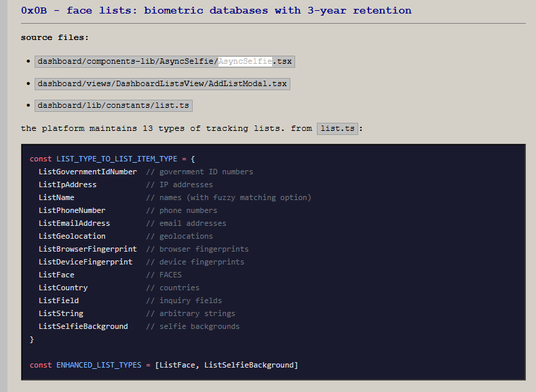Click ListEmailAddress entry
536x392 pixels.
[74, 223]
